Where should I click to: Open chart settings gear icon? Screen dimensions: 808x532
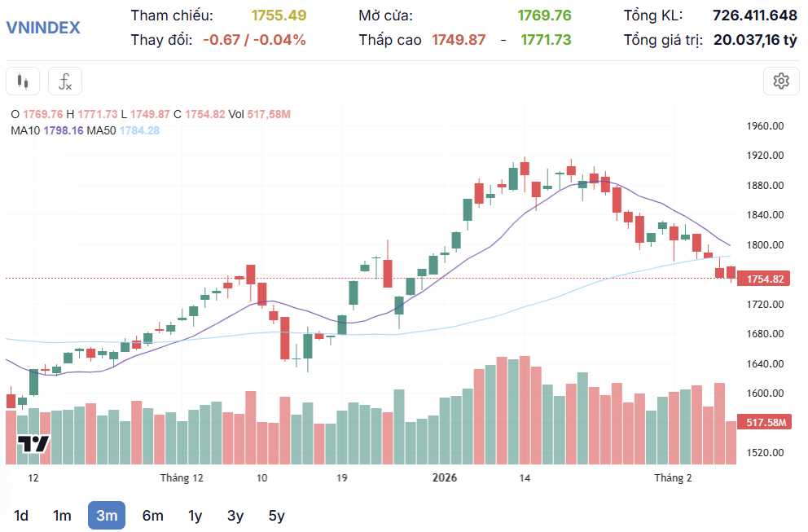tap(781, 81)
